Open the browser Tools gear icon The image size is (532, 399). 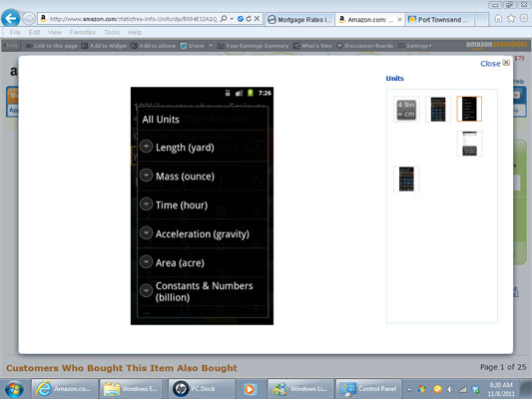tap(524, 18)
